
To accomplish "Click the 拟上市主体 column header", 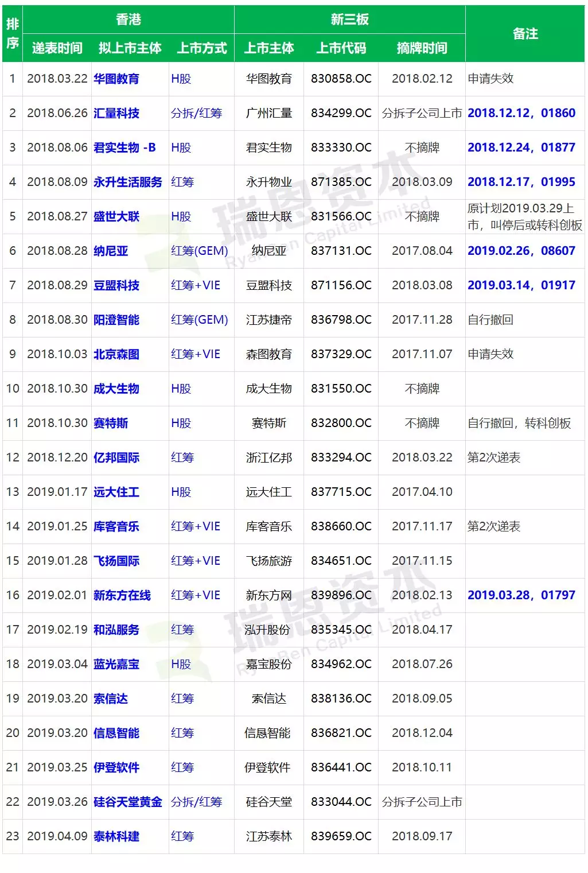I will 130,48.
